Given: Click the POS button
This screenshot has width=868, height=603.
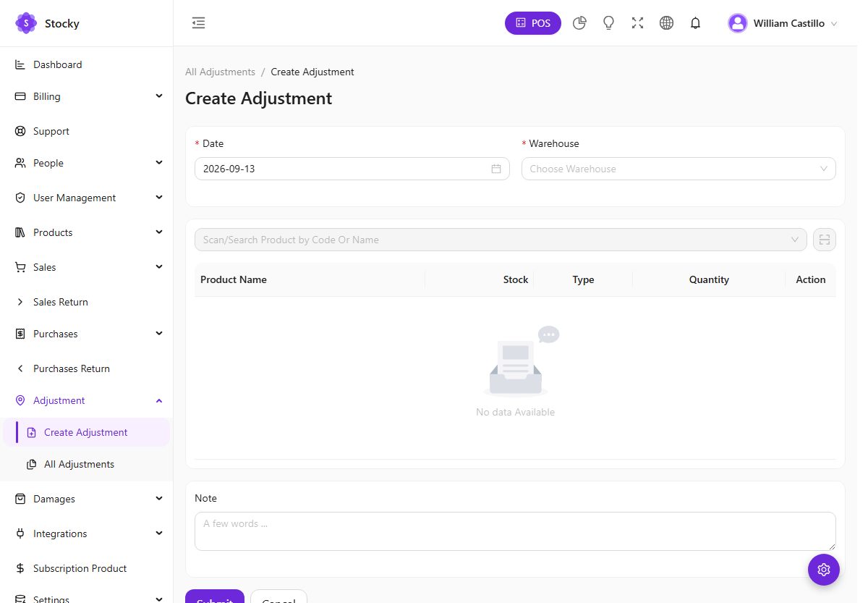Looking at the screenshot, I should point(533,23).
